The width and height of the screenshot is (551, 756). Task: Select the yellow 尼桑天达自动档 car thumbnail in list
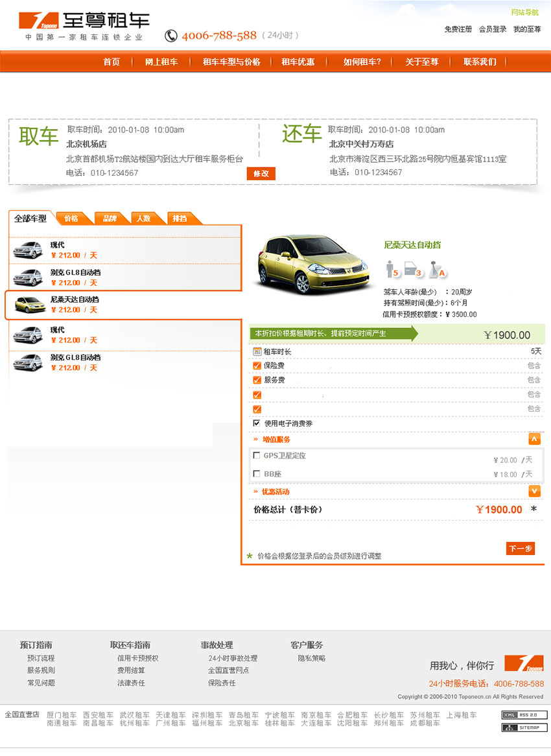point(30,305)
